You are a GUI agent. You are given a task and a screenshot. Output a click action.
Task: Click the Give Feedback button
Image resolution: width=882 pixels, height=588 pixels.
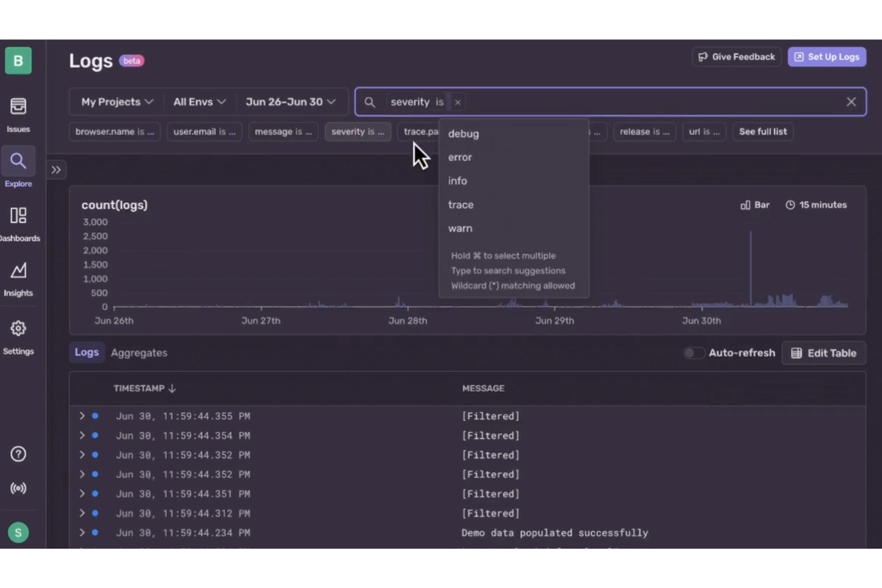pyautogui.click(x=736, y=57)
